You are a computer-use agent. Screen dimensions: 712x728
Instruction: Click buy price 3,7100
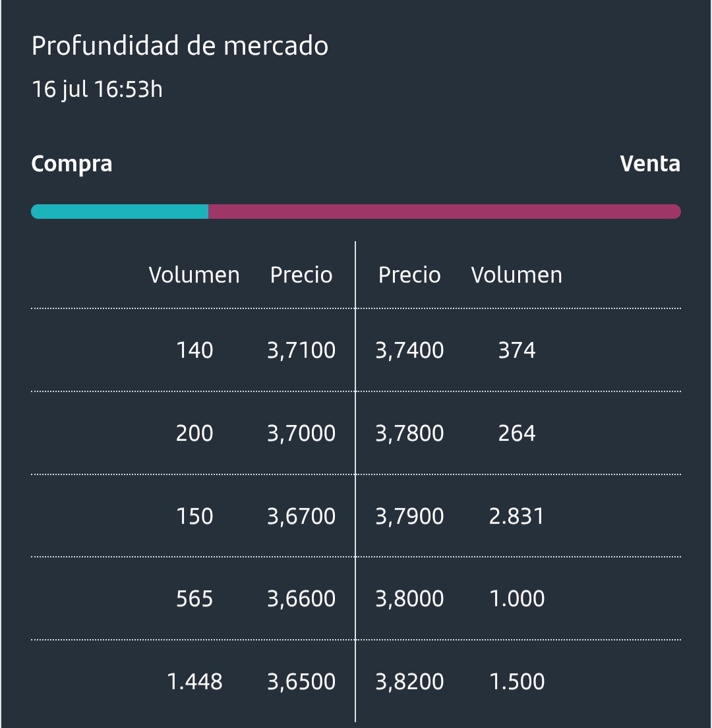point(301,350)
